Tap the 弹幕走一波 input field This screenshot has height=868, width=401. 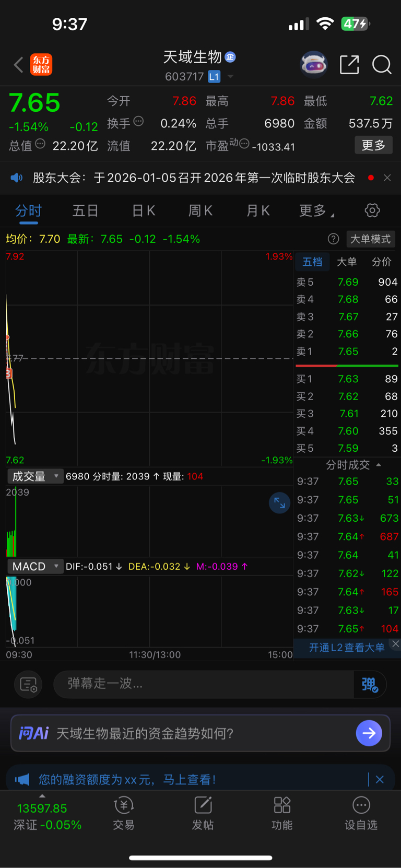point(204,684)
